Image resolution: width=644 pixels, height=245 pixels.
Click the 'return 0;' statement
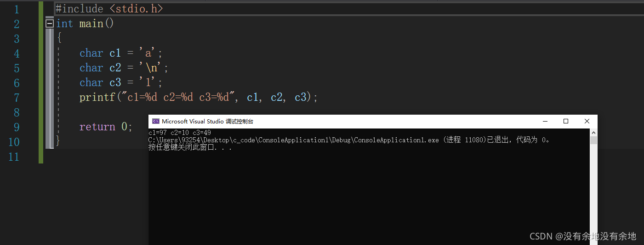pyautogui.click(x=106, y=127)
